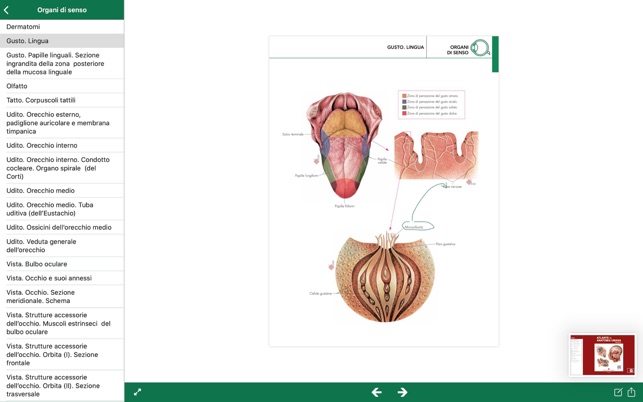
Task: Open the atlas cover thumbnail
Action: (602, 355)
